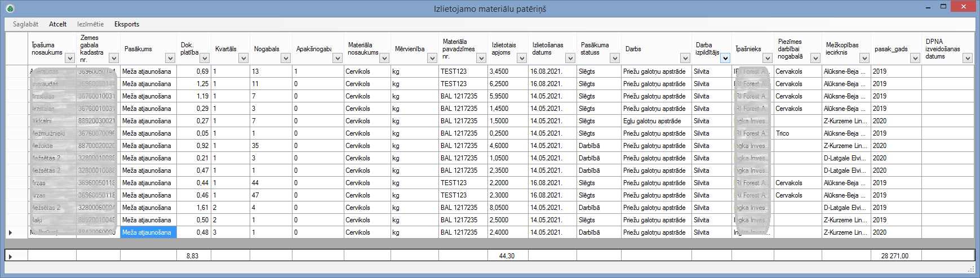Open the Nogabals column filter dropdown

286,58
